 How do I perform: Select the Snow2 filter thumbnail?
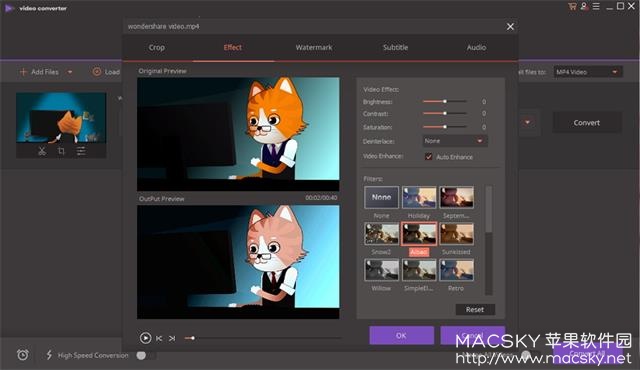pos(382,234)
